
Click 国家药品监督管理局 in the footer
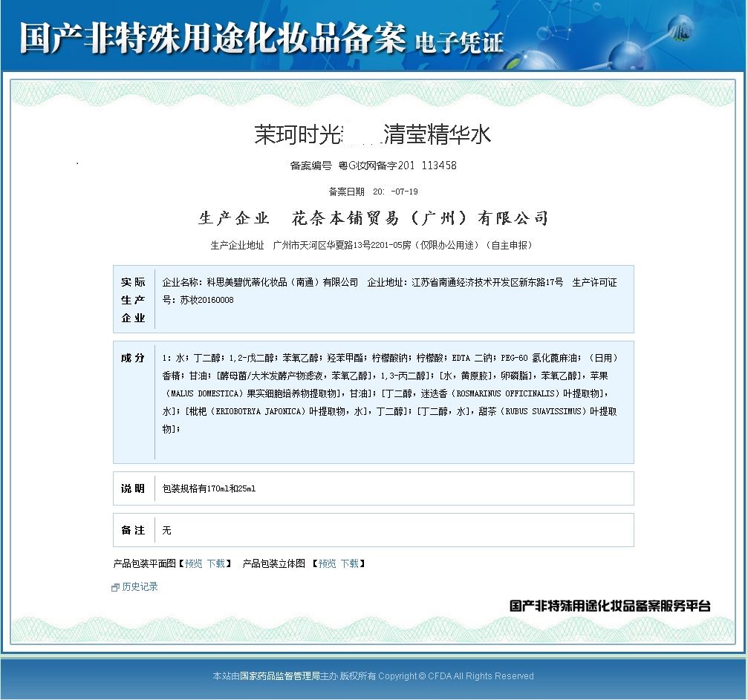coord(279,676)
